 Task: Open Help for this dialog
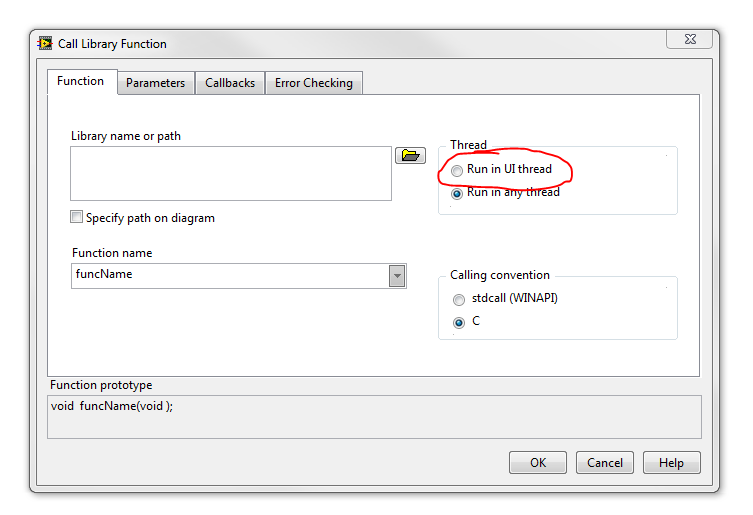click(x=671, y=463)
